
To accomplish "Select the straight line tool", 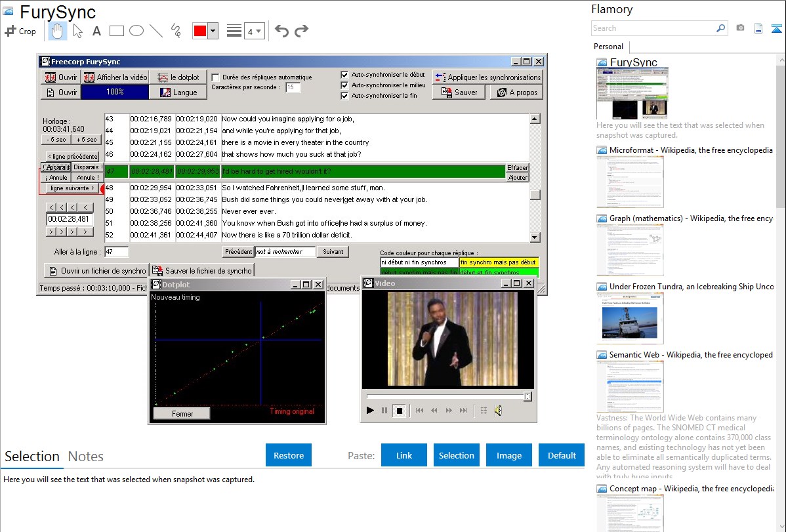I will click(x=156, y=31).
